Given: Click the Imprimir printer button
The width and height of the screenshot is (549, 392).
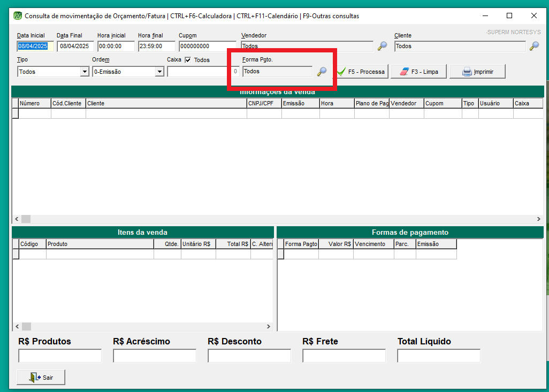Looking at the screenshot, I should click(x=477, y=72).
